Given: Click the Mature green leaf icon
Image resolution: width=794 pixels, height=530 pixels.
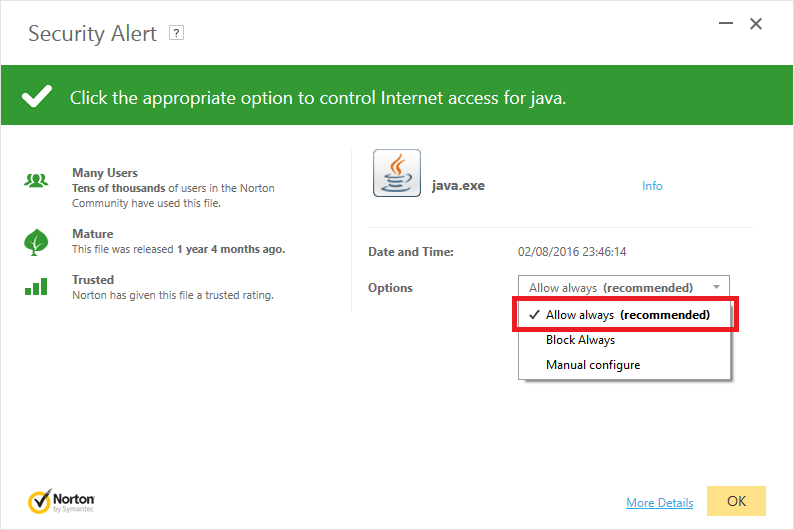Looking at the screenshot, I should coord(36,242).
